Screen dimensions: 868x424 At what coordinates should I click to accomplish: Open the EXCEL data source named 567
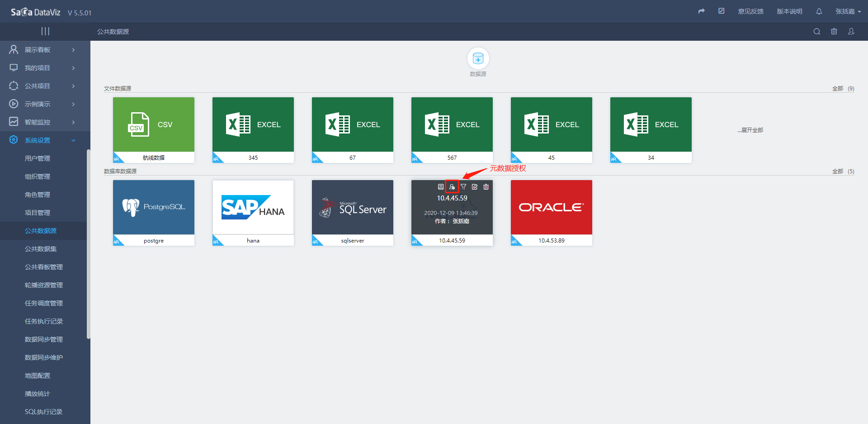[452, 130]
